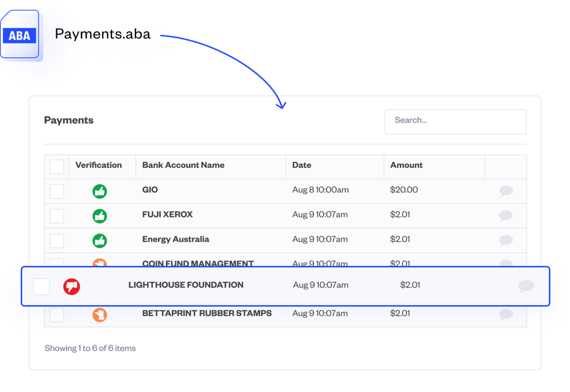
Task: Click the comment bubble beside BETTAPRINT RUBBER STAMPS
Action: click(506, 315)
